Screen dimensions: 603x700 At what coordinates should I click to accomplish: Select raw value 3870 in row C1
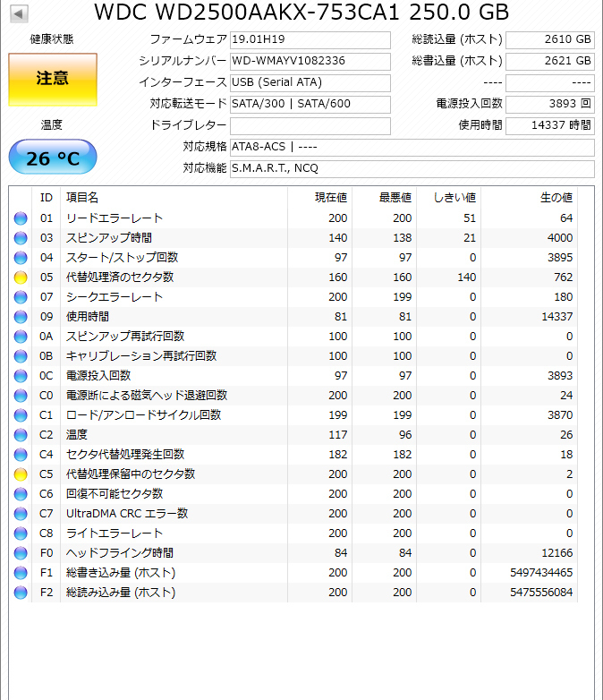560,415
